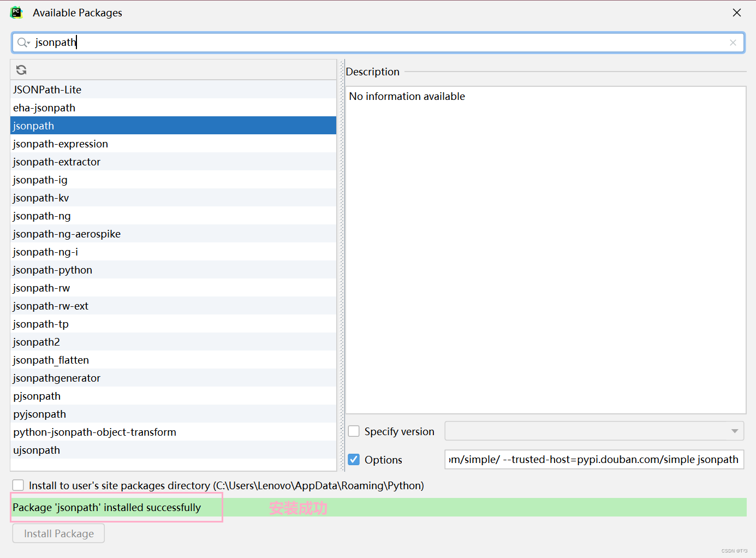Open the search history magnifier icon
This screenshot has width=756, height=558.
click(23, 43)
